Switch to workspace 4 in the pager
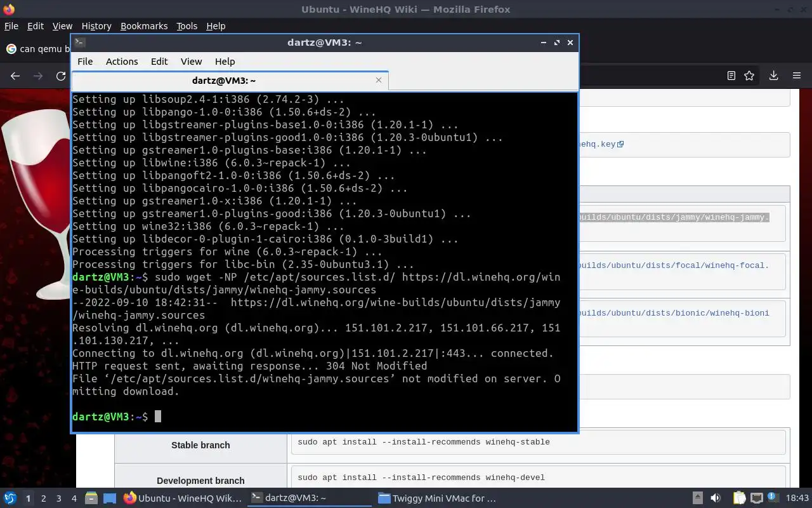 tap(74, 498)
